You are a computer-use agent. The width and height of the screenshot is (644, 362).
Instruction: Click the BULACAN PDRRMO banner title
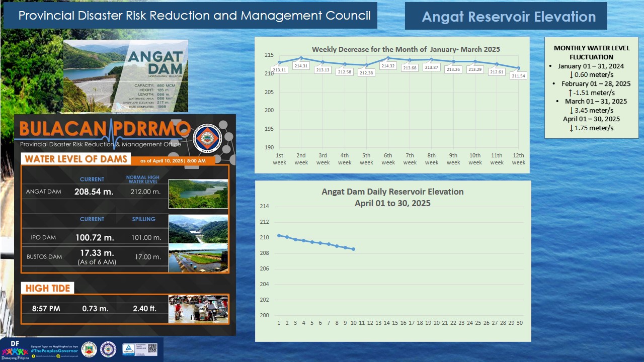tap(105, 129)
